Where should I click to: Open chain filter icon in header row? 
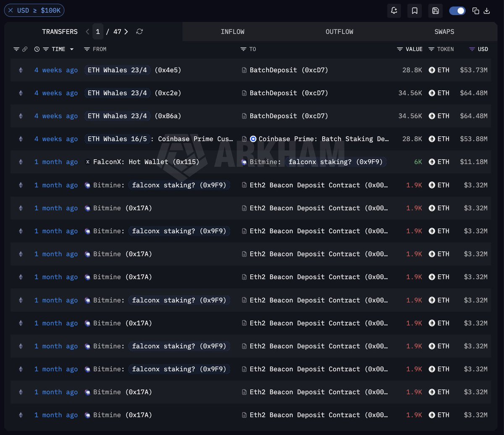16,49
